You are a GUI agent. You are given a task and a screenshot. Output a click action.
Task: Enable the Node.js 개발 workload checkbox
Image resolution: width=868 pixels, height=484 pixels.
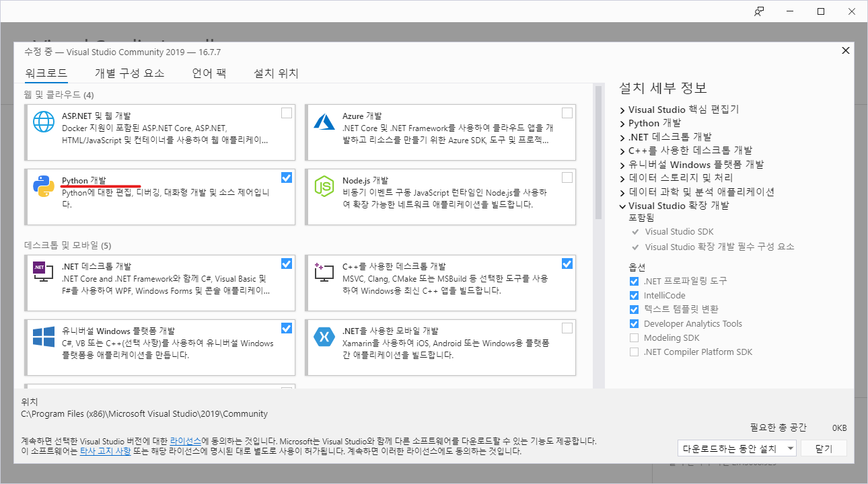(567, 177)
